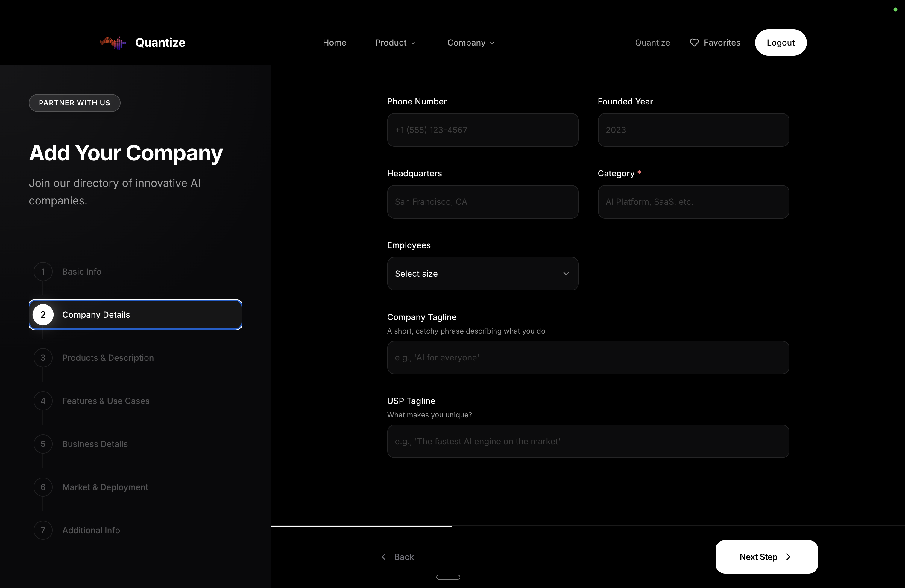Click the green status dot top right
905x588 pixels.
point(895,10)
